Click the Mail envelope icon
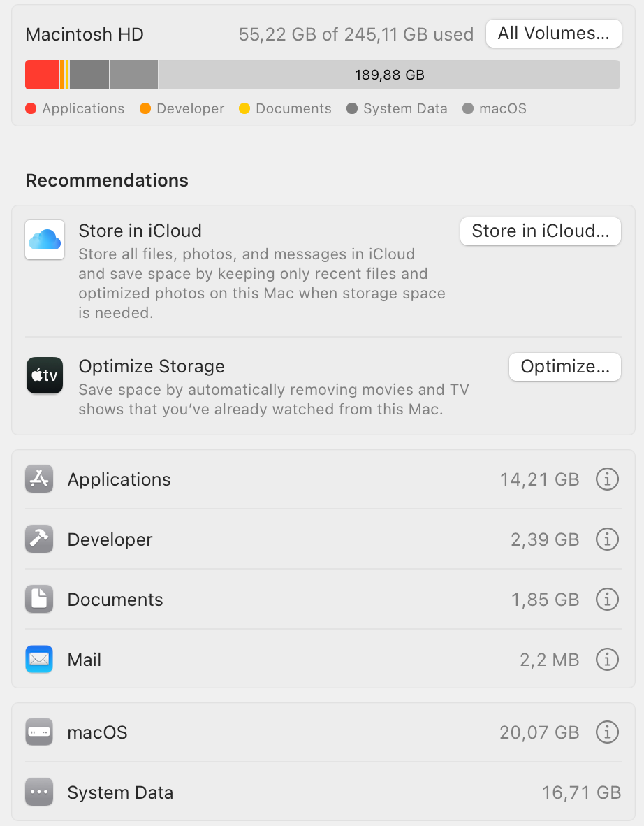The image size is (644, 826). (39, 659)
